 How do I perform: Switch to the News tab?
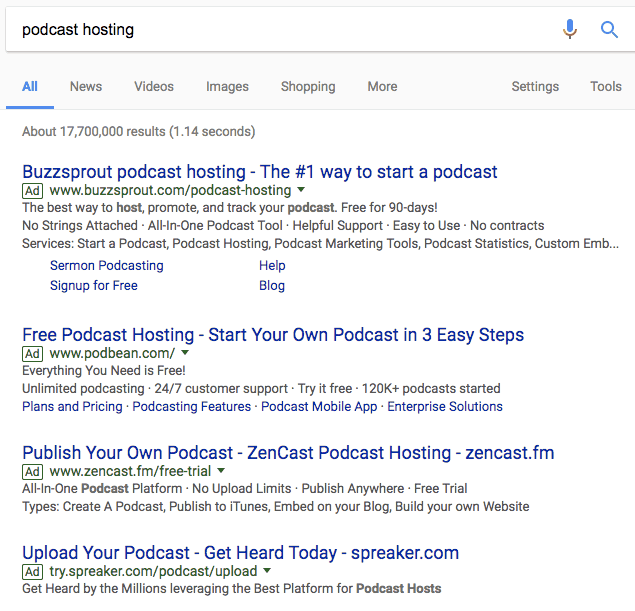[86, 87]
